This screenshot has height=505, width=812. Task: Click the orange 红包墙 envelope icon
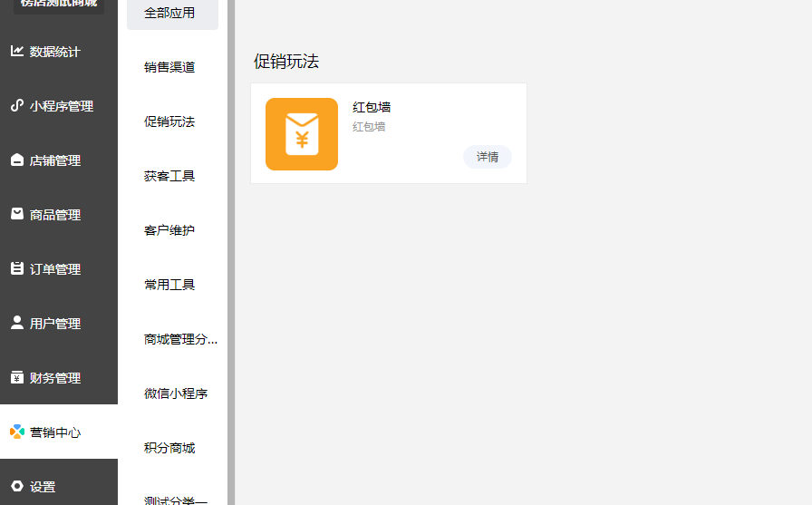302,134
